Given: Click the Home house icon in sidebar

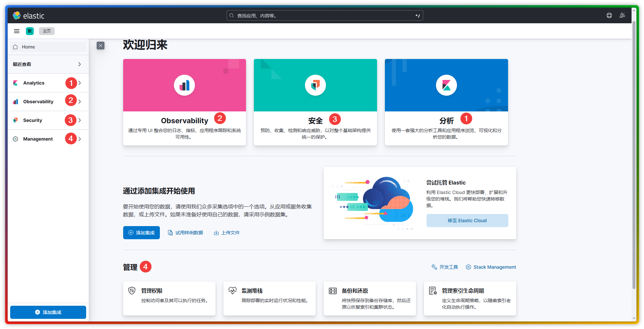Looking at the screenshot, I should pos(15,47).
